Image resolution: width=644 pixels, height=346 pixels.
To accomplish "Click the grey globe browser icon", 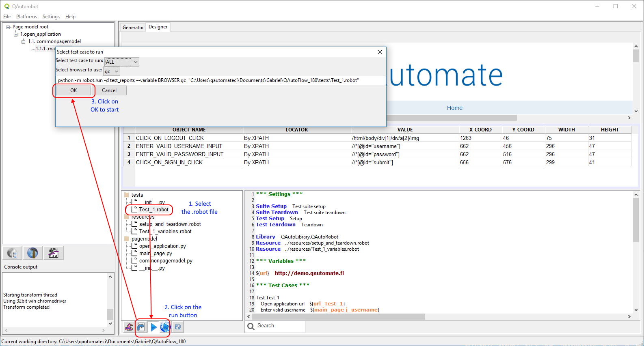I will (12, 253).
